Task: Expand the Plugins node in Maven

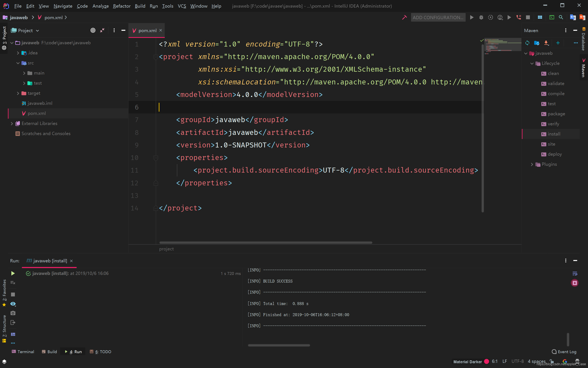Action: coord(532,164)
